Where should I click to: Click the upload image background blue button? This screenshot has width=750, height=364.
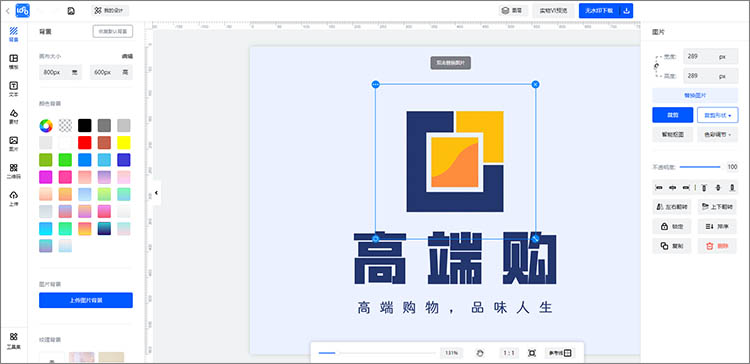point(86,300)
